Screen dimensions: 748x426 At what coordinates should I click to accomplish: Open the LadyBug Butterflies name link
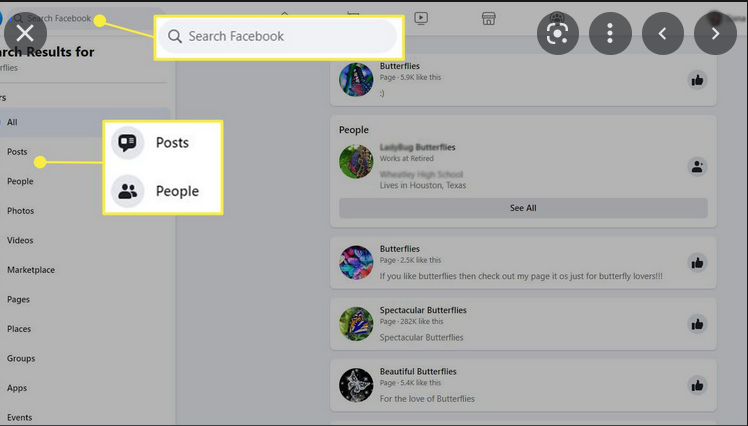click(417, 147)
